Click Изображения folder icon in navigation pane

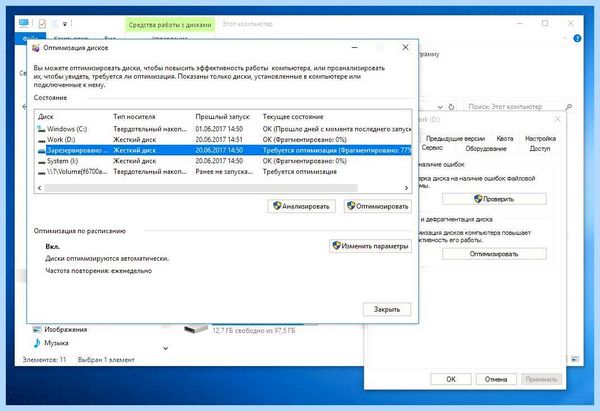(37, 329)
